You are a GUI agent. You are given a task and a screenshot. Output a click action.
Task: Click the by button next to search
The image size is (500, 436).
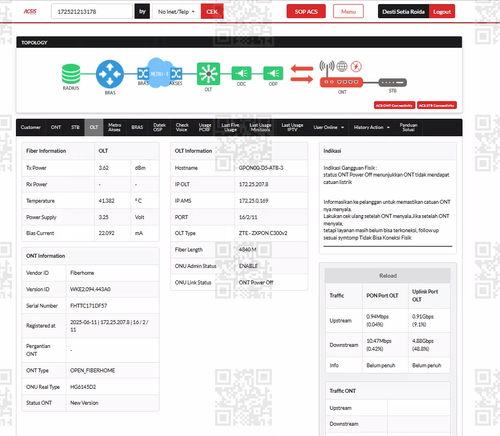[x=142, y=12]
